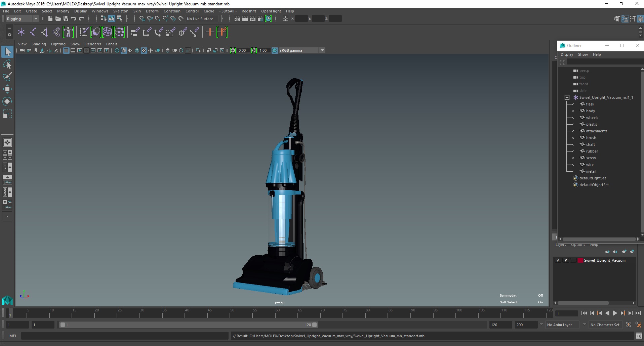This screenshot has height=346, width=644.
Task: Select the Create Joints shelf tool
Action: tap(33, 32)
